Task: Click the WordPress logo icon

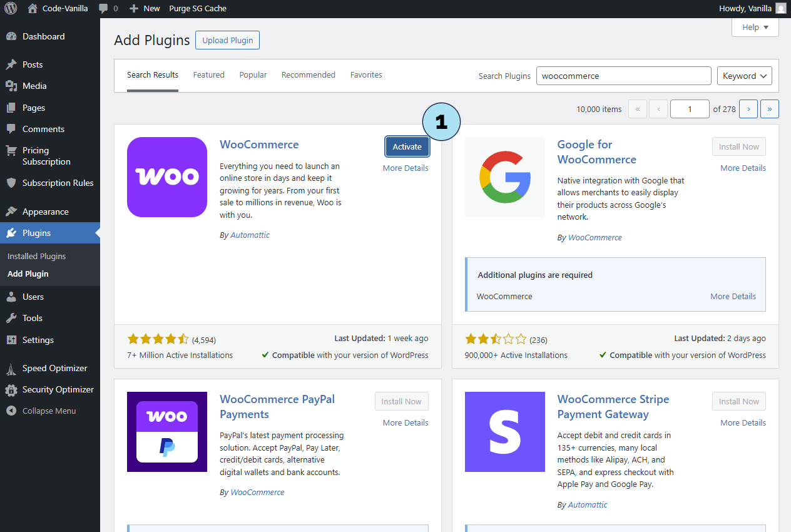Action: (11, 9)
